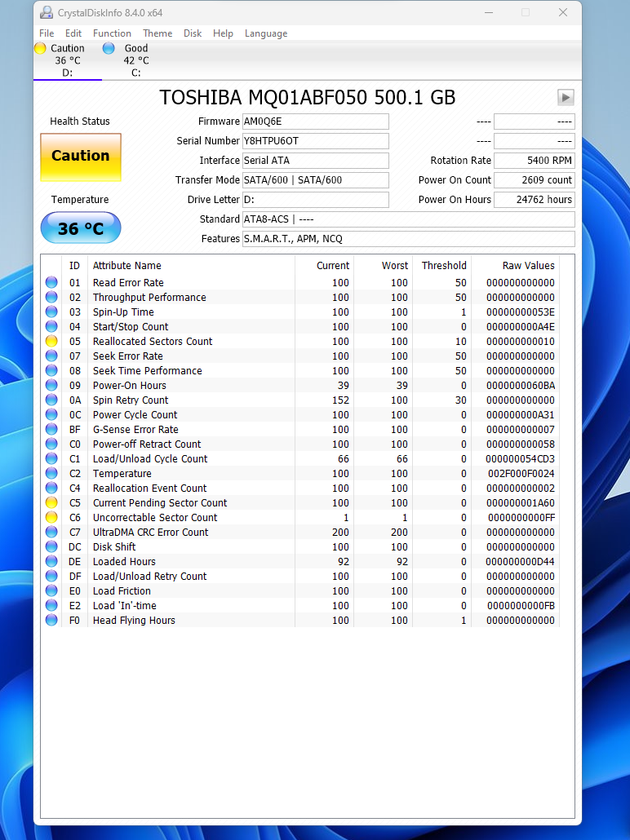Viewport: 630px width, 840px height.
Task: Click blue status dot for Seek Time Performance
Action: coord(51,370)
